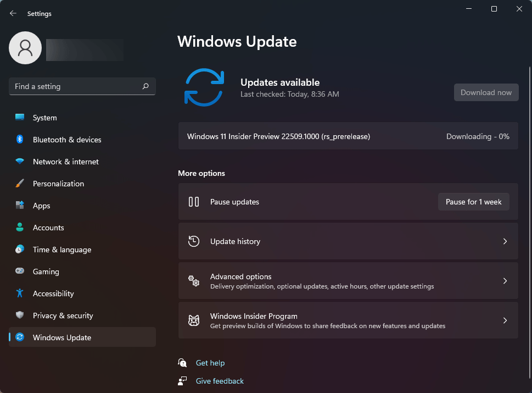Image resolution: width=532 pixels, height=393 pixels.
Task: Open Apps settings page
Action: tap(82, 206)
